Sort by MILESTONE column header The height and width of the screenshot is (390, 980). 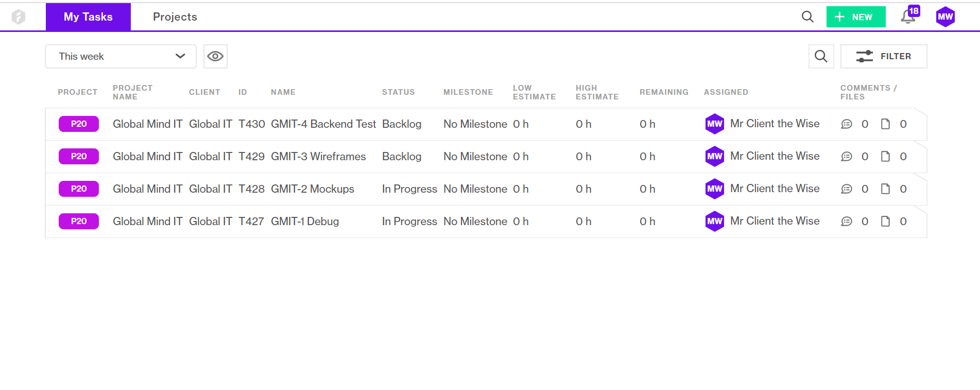pyautogui.click(x=468, y=92)
